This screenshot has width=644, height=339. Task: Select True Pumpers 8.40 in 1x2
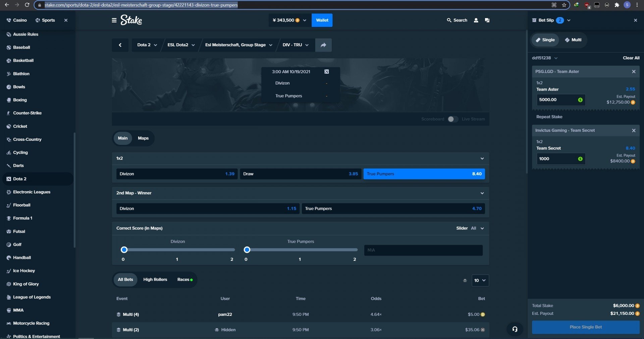point(424,174)
